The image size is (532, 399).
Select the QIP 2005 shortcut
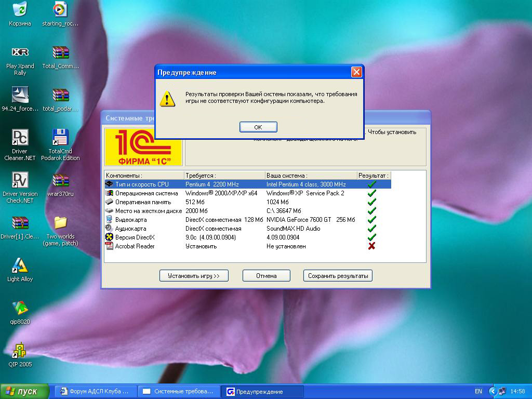20,351
